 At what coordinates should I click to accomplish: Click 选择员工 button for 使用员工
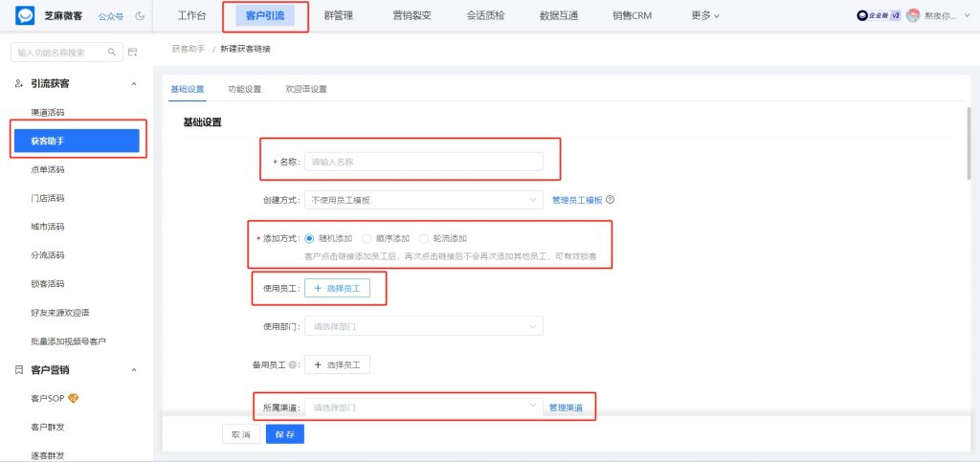coord(337,289)
